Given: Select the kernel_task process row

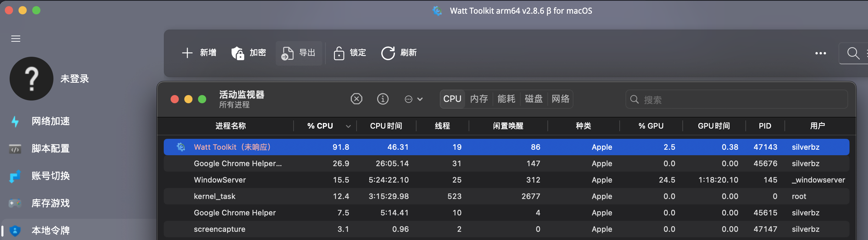Looking at the screenshot, I should (507, 196).
